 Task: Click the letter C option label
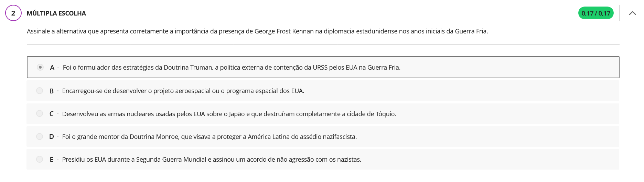point(52,114)
